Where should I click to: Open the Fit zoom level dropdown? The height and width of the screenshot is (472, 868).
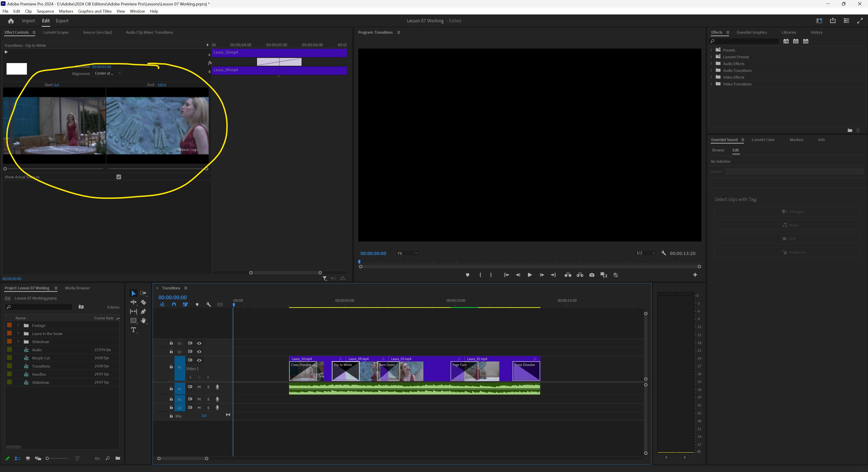(x=407, y=253)
